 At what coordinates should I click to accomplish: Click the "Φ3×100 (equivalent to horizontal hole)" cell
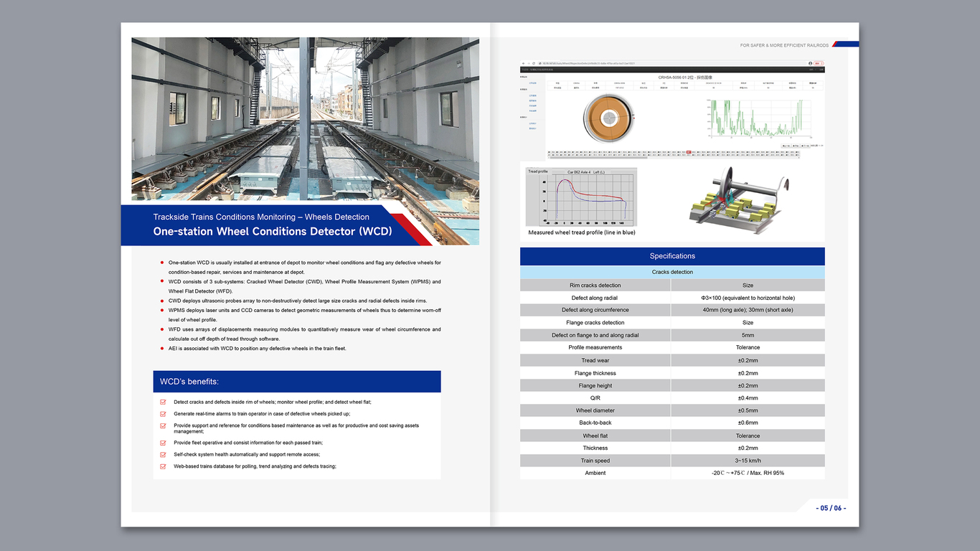coord(748,298)
